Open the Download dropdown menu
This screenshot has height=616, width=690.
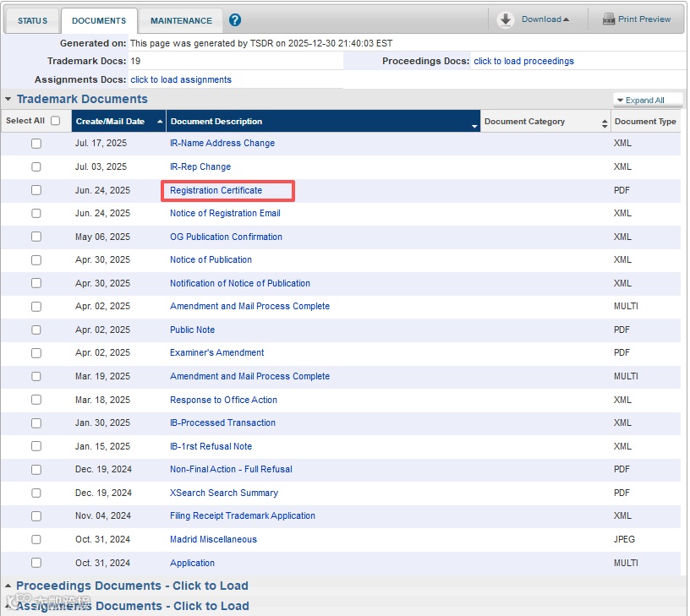point(545,19)
